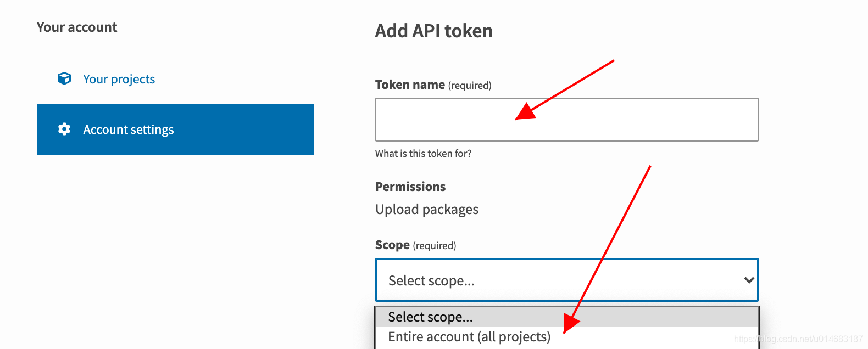
Task: Click the Add API token page heading
Action: pyautogui.click(x=433, y=31)
